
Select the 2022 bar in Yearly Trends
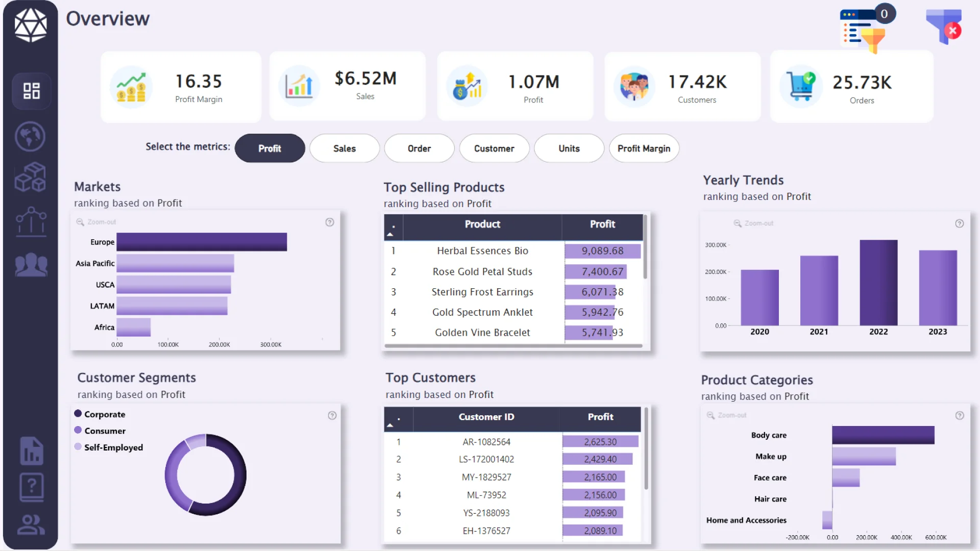pos(878,283)
